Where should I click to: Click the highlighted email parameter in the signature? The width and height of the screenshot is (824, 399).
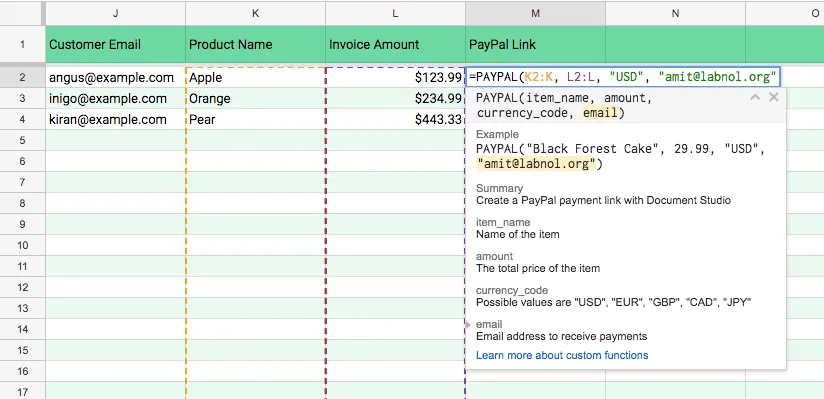(x=599, y=113)
